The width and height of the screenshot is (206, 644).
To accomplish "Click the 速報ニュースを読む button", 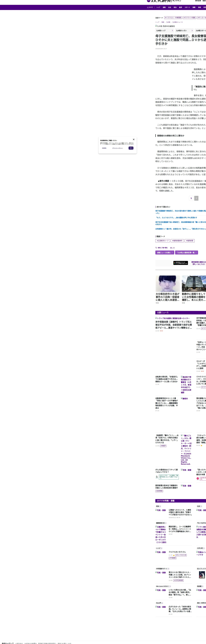I will coord(165,252).
